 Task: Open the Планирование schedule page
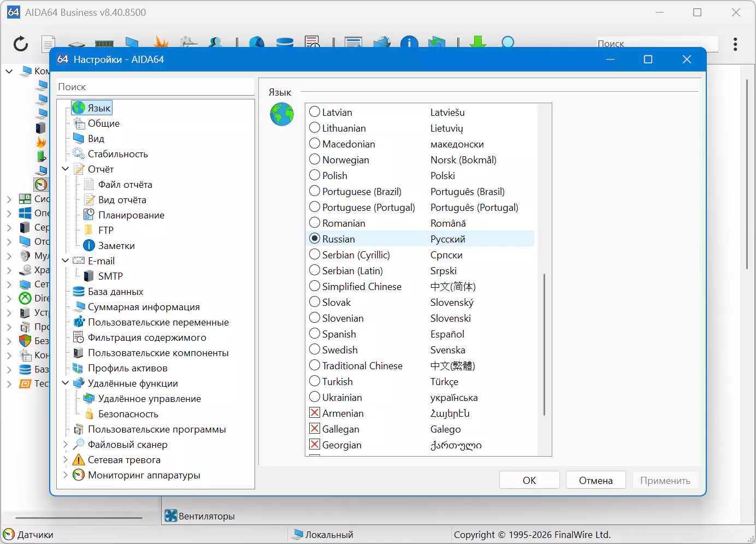click(x=124, y=215)
